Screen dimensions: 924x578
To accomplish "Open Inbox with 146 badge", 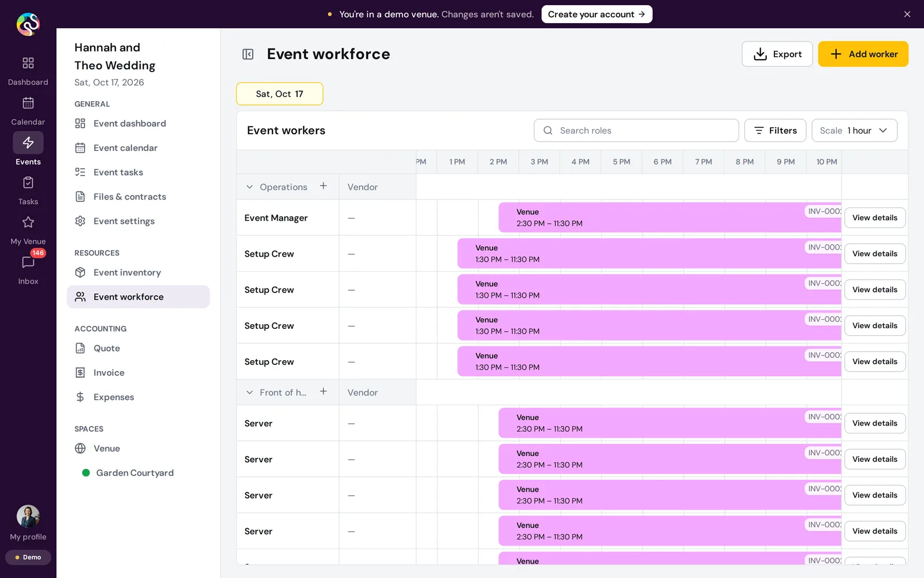I will point(28,269).
